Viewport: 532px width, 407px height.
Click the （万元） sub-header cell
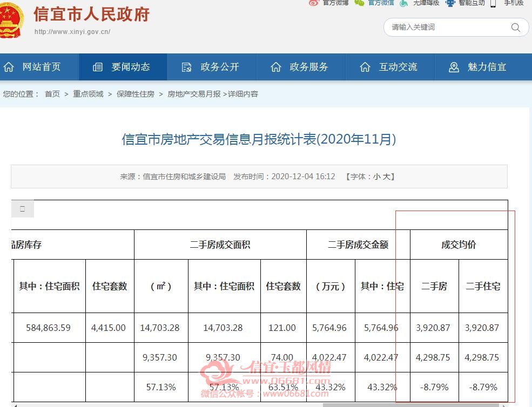point(331,286)
